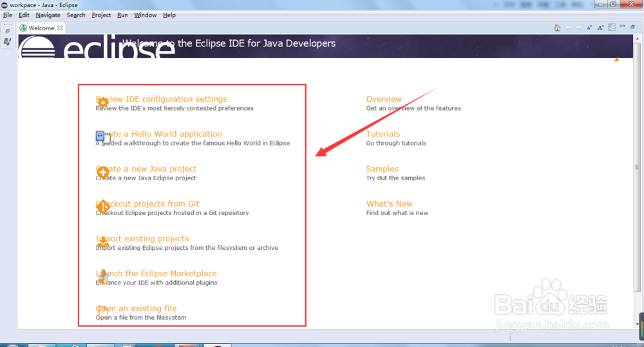Minimize the Welcome view panel
This screenshot has width=644, height=347.
coord(622,26)
